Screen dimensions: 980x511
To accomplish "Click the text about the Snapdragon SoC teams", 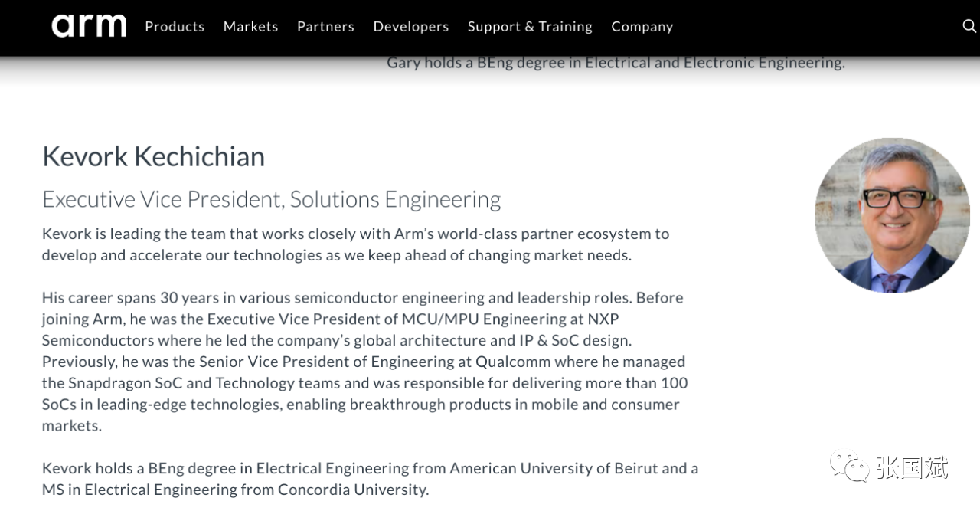I will coord(365,383).
